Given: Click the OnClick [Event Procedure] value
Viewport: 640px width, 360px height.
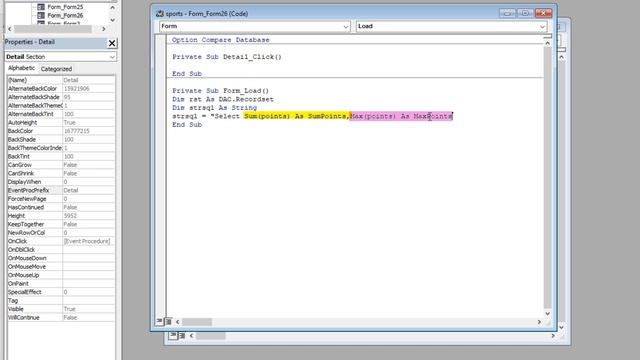Looking at the screenshot, I should click(89, 241).
